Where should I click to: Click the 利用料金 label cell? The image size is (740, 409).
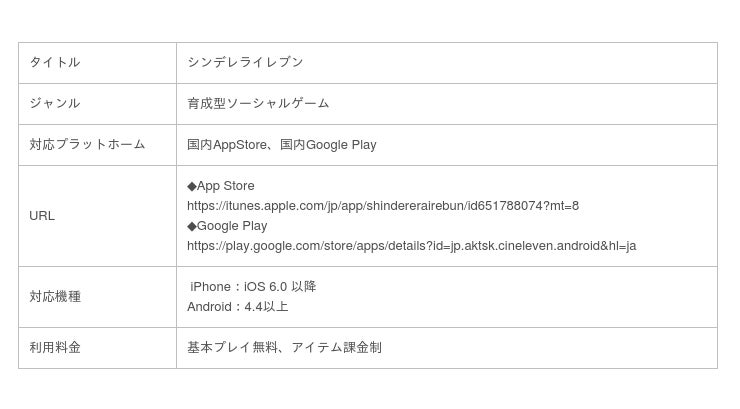(x=97, y=348)
